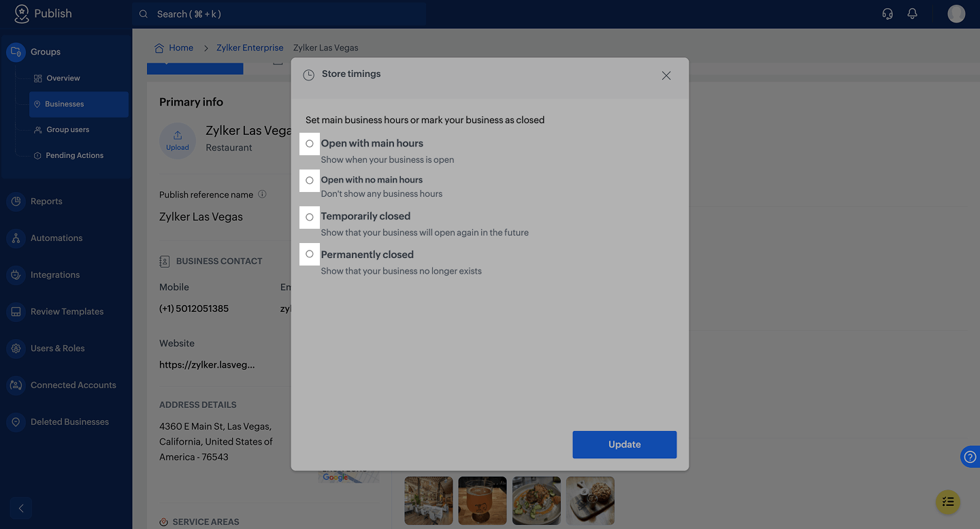Open Deleted Businesses section
Viewport: 980px width, 529px height.
[69, 422]
